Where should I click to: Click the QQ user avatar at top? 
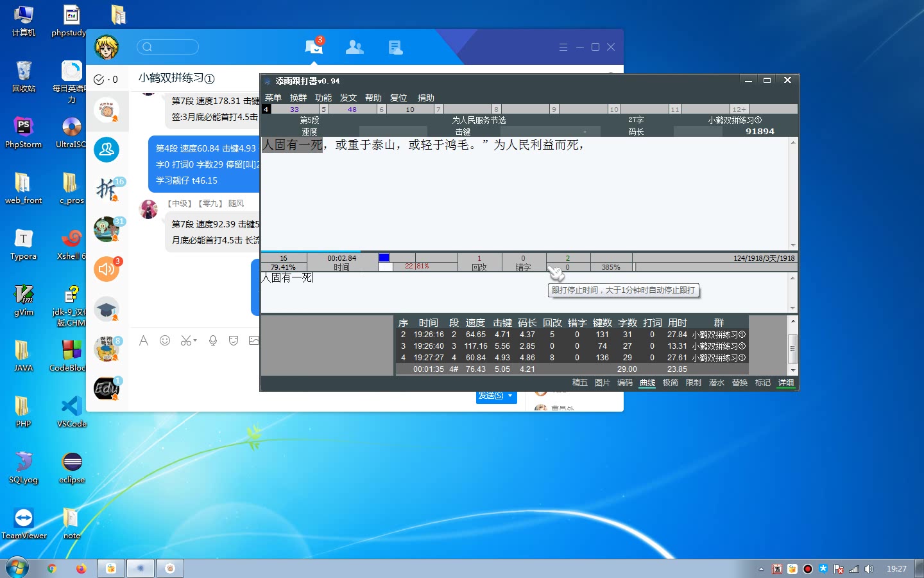tap(107, 47)
